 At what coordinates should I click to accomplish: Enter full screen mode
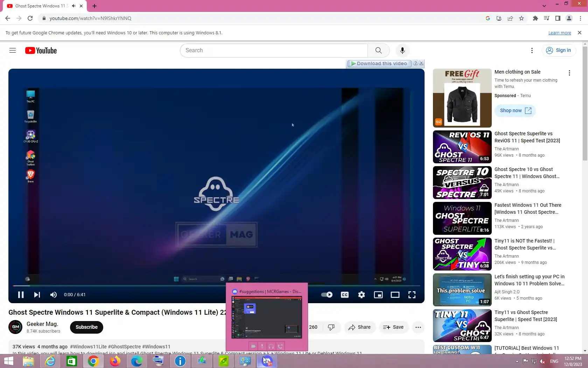click(412, 295)
